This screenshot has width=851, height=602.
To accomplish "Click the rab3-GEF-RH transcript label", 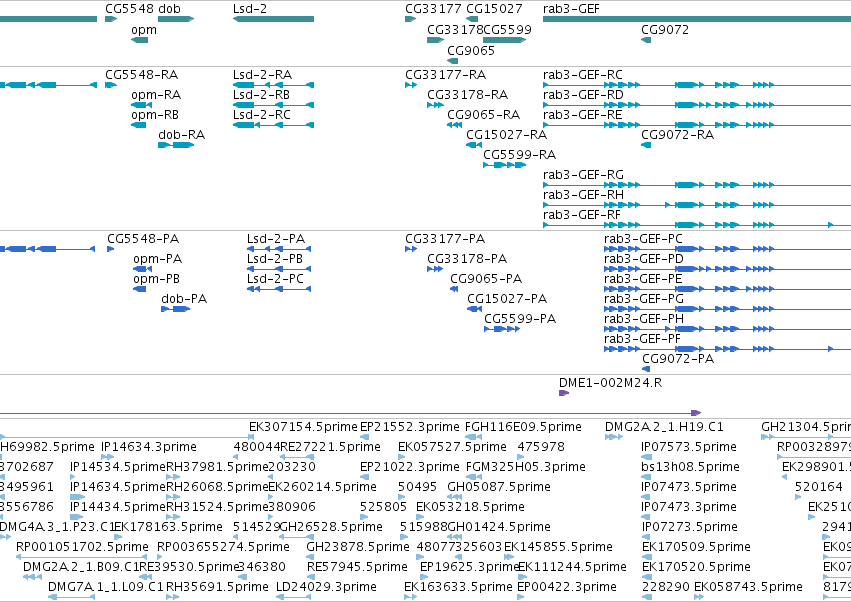I will [583, 195].
